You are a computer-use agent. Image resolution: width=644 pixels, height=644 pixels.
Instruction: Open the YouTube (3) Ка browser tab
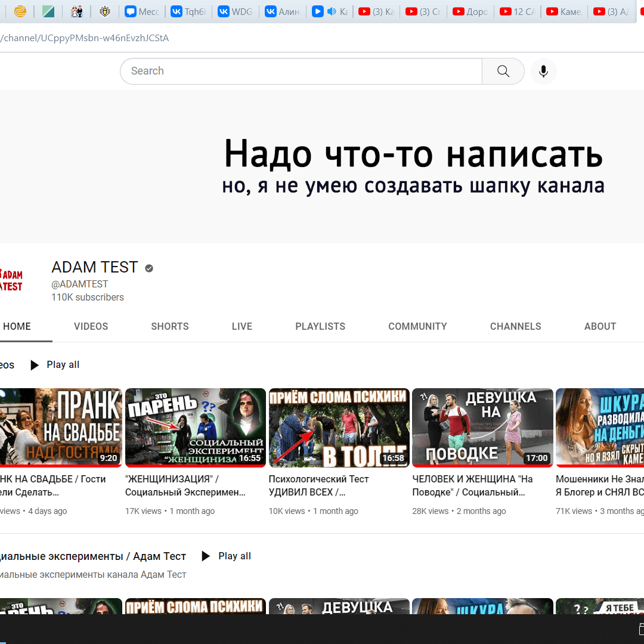pyautogui.click(x=377, y=11)
